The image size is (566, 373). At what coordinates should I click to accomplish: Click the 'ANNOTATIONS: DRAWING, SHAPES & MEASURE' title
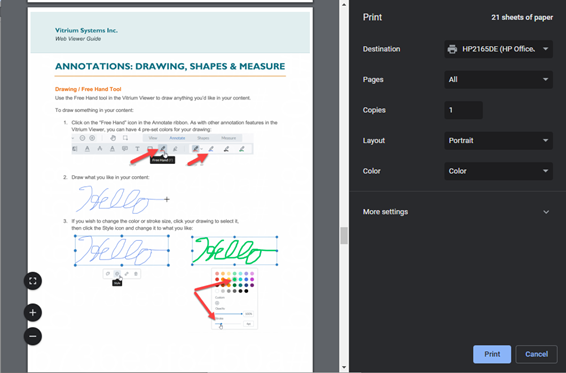[x=170, y=66]
